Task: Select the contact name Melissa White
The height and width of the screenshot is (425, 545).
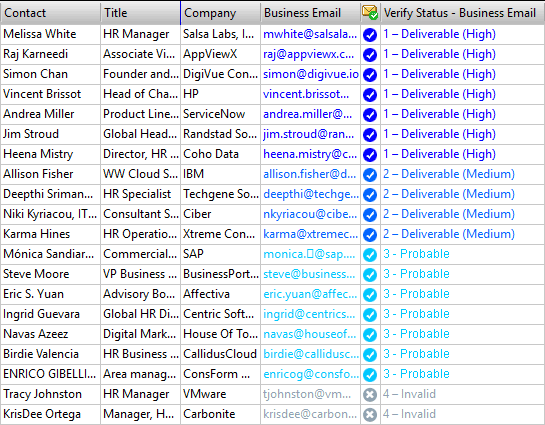Action: coord(40,34)
